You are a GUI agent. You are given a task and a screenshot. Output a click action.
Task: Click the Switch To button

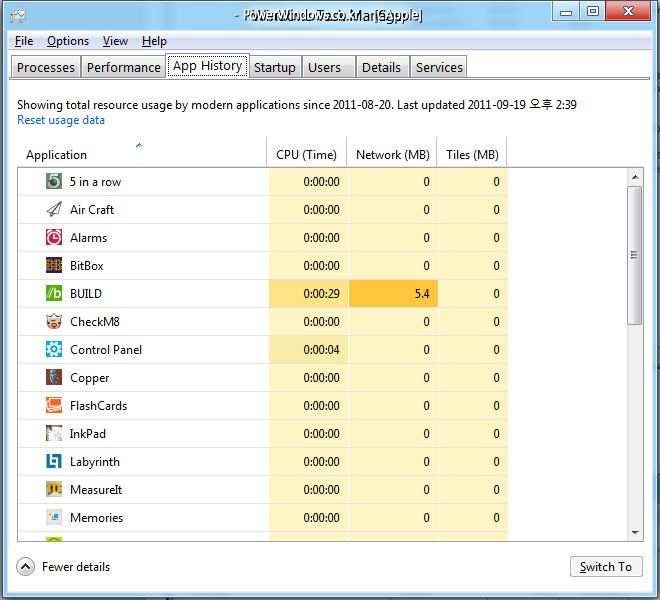pyautogui.click(x=606, y=567)
